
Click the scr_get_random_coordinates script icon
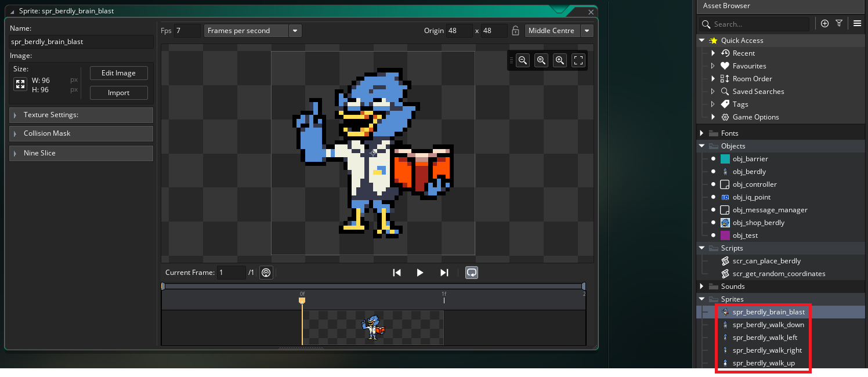tap(725, 274)
